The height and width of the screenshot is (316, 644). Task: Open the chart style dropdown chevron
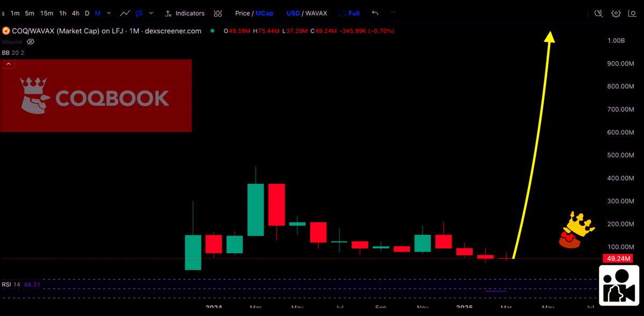point(151,13)
